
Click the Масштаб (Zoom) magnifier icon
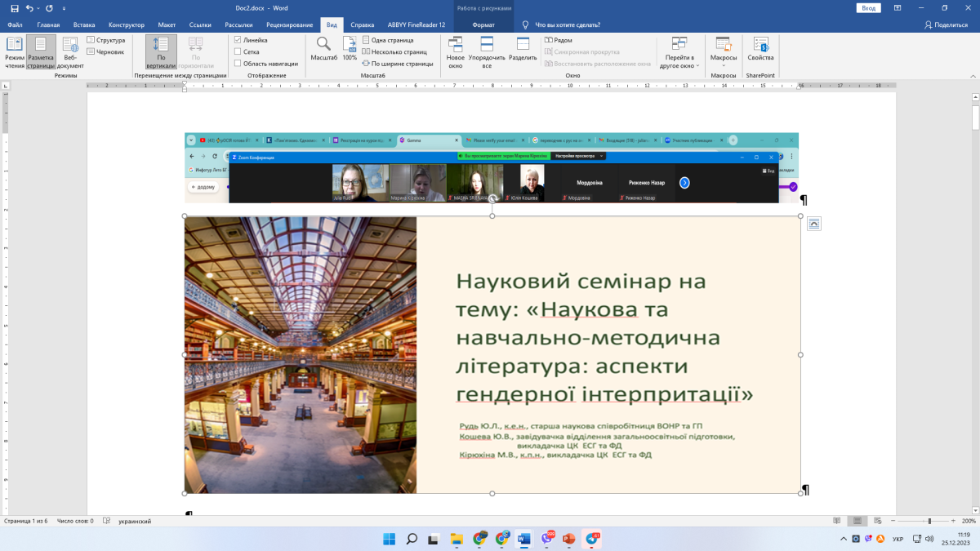tap(323, 45)
